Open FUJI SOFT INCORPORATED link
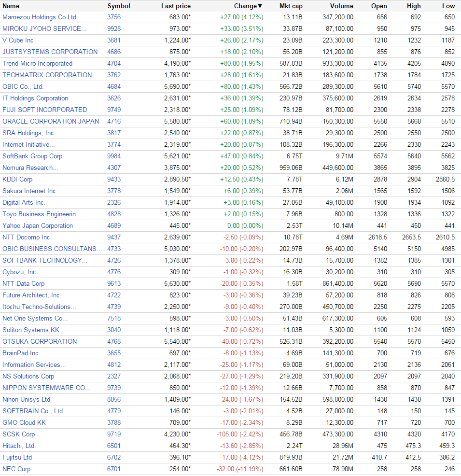The height and width of the screenshot is (476, 461). [44, 110]
